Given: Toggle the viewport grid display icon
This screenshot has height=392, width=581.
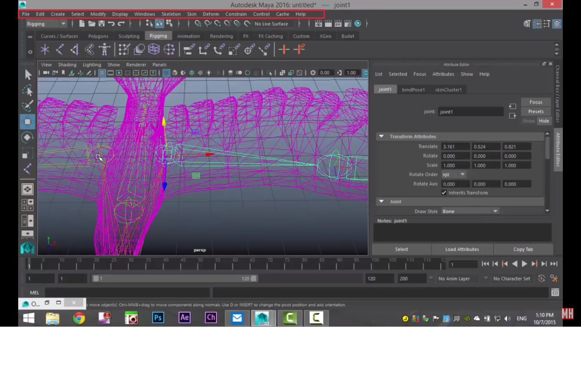Looking at the screenshot, I should click(x=102, y=73).
